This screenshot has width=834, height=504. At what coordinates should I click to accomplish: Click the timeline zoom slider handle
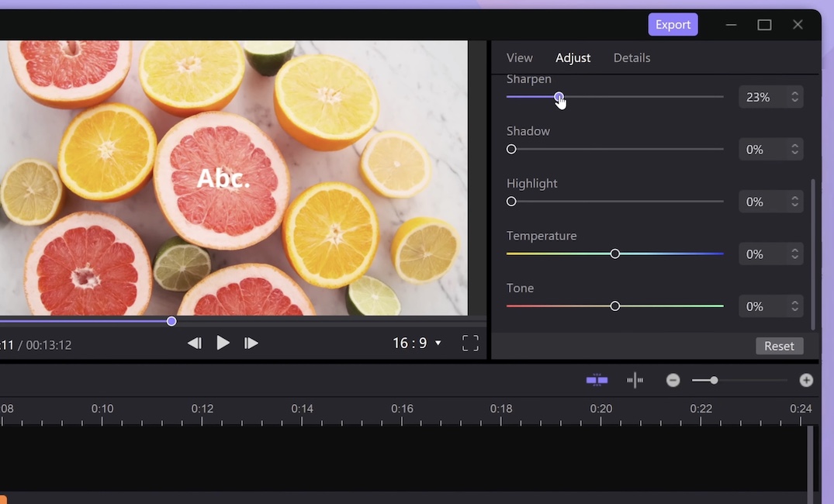[714, 380]
